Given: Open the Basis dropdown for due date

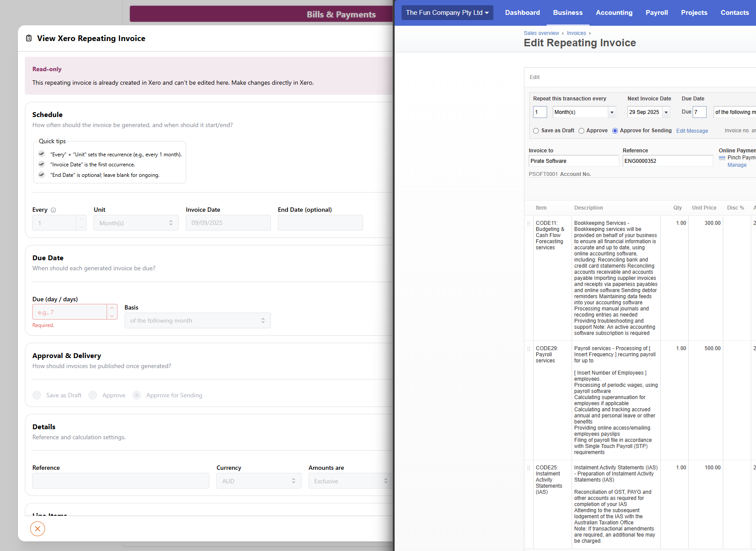Looking at the screenshot, I should pos(198,320).
